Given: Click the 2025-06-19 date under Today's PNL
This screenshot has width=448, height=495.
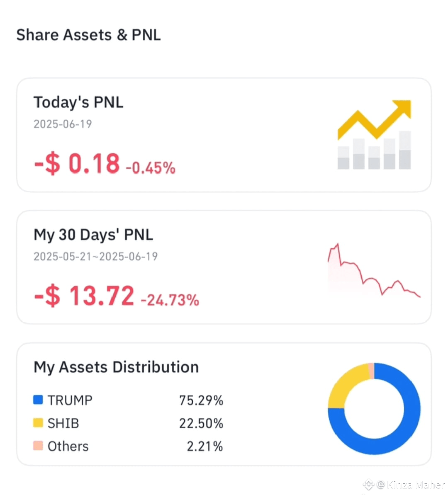Looking at the screenshot, I should (63, 124).
